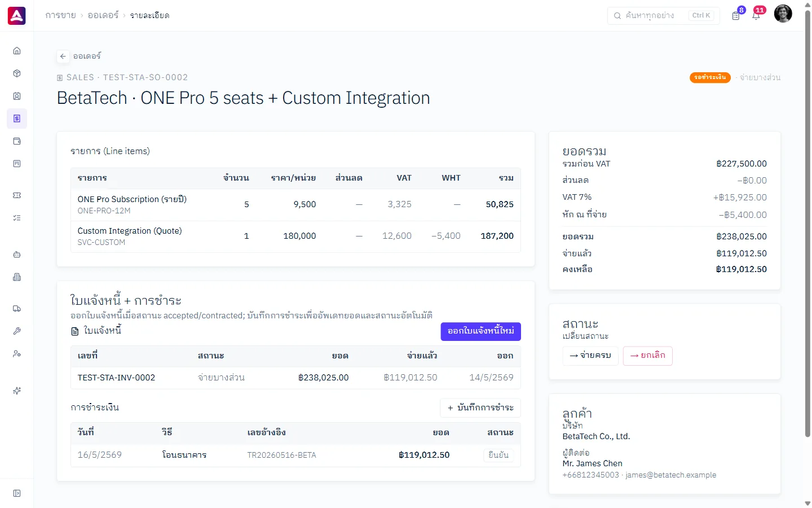Open notifications bell with badge 11
This screenshot has width=812, height=508.
[x=756, y=16]
